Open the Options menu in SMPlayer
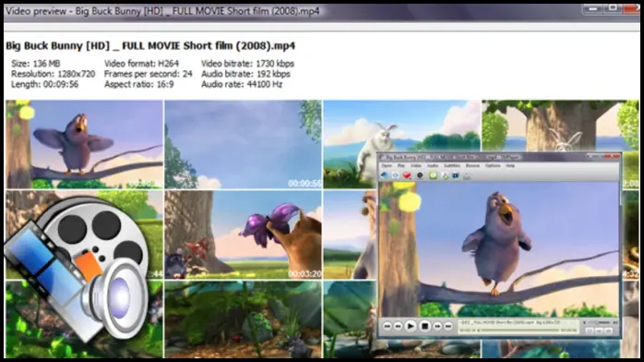The width and height of the screenshot is (644, 362). click(493, 165)
